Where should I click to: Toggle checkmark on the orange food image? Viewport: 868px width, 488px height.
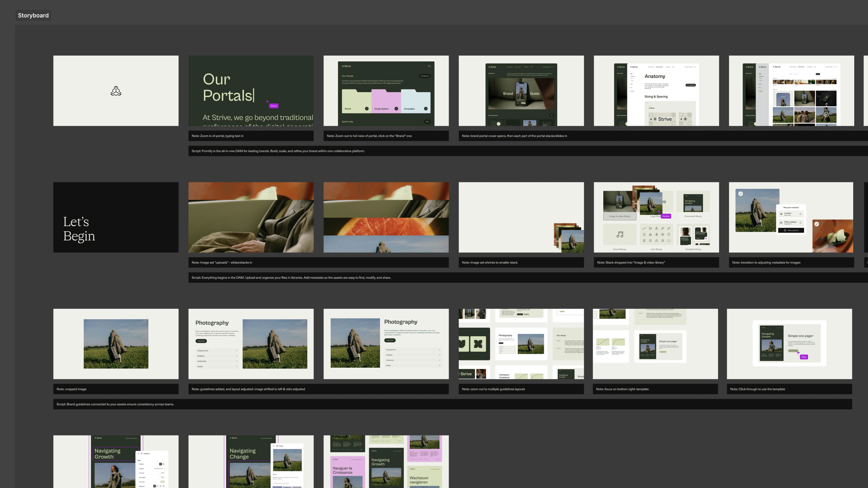[x=816, y=224]
